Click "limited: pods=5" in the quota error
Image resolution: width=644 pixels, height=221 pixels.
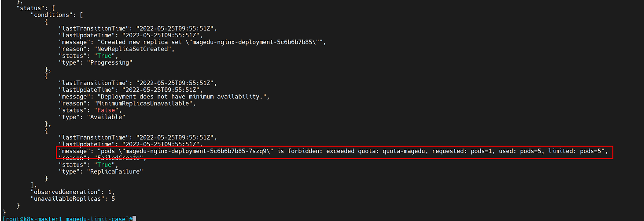pos(578,151)
